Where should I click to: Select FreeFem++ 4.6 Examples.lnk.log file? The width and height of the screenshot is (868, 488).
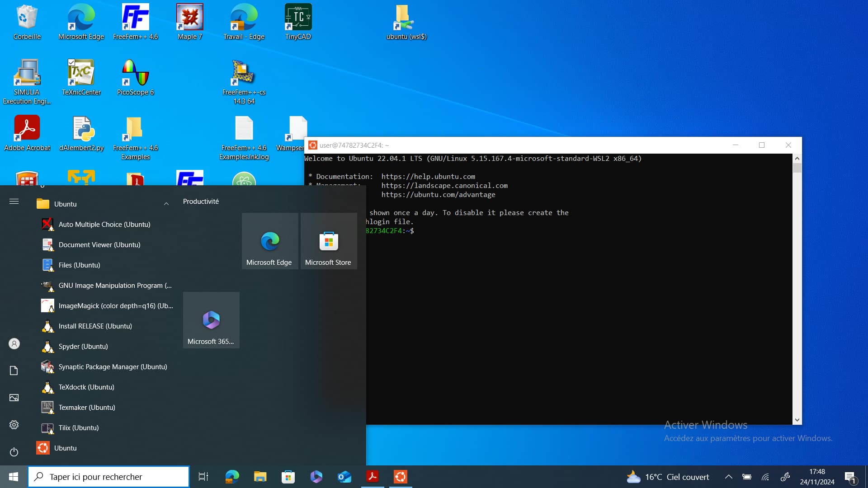pos(244,138)
